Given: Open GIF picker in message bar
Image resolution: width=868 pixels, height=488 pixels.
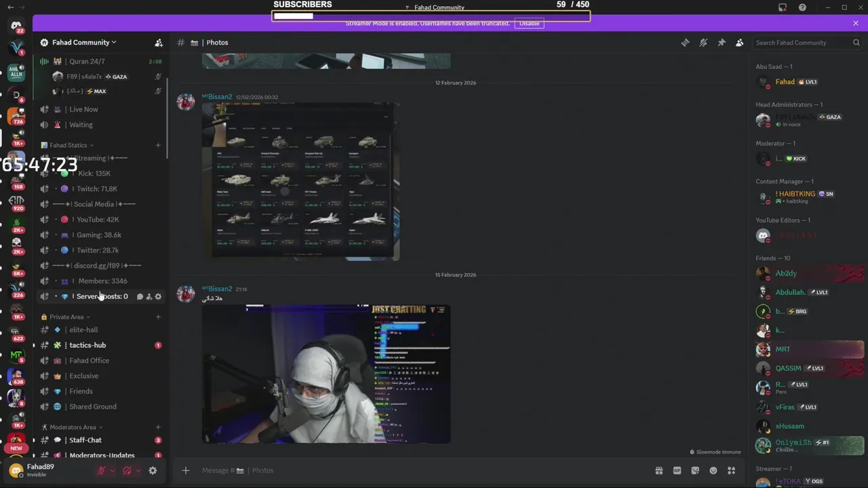Looking at the screenshot, I should 677,470.
